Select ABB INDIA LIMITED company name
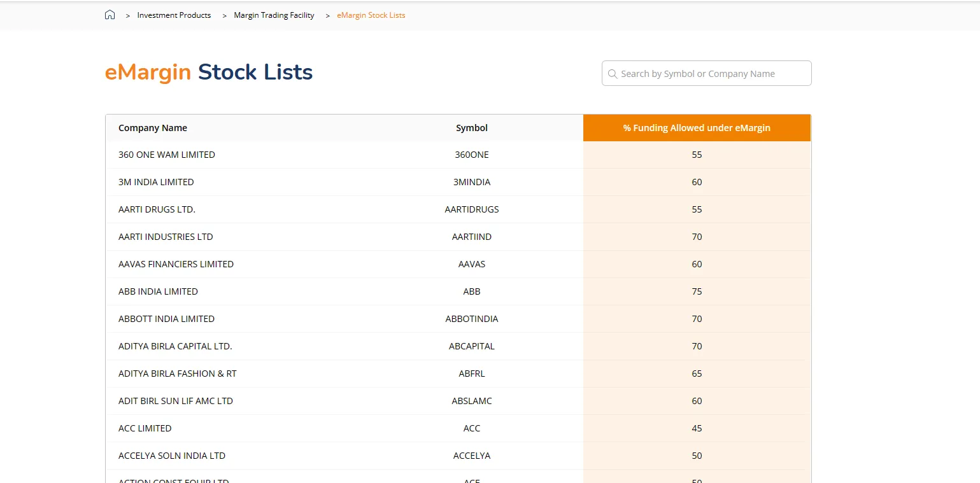The width and height of the screenshot is (980, 483). (x=158, y=291)
